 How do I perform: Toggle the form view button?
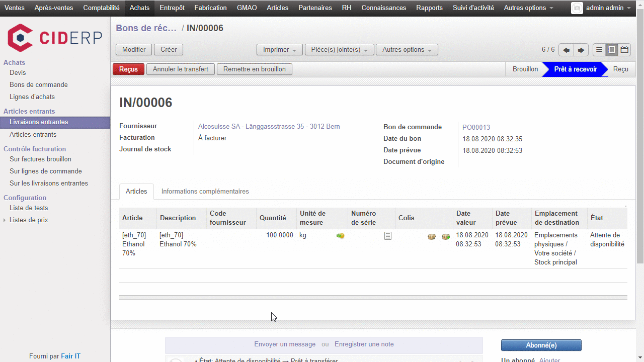pyautogui.click(x=612, y=50)
